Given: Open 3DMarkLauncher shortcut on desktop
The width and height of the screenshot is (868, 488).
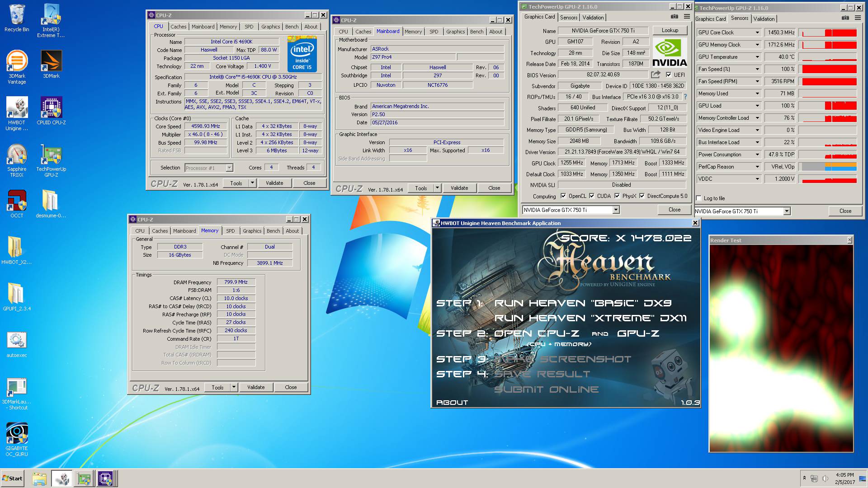Looking at the screenshot, I should [x=17, y=394].
